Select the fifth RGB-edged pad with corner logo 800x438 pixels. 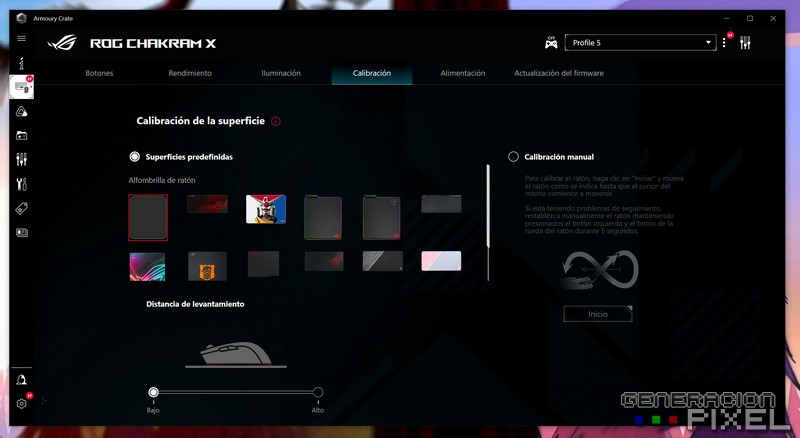pos(382,217)
